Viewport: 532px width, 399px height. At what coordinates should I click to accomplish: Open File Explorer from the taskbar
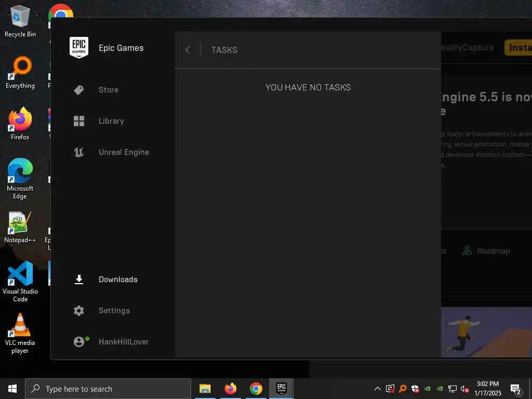click(205, 389)
